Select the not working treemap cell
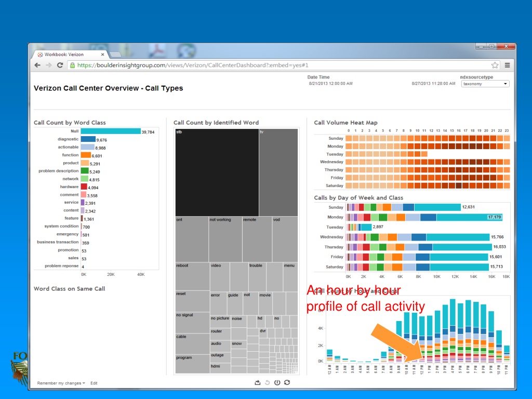 tap(225, 239)
